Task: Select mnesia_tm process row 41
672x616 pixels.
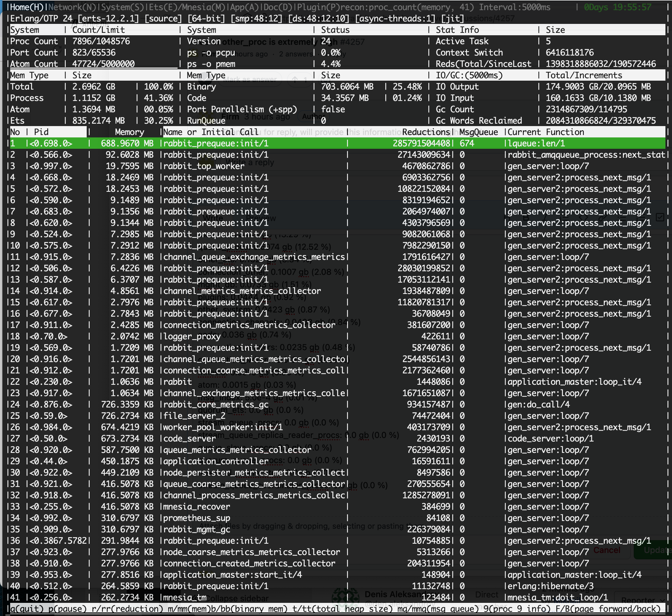Action: 337,597
